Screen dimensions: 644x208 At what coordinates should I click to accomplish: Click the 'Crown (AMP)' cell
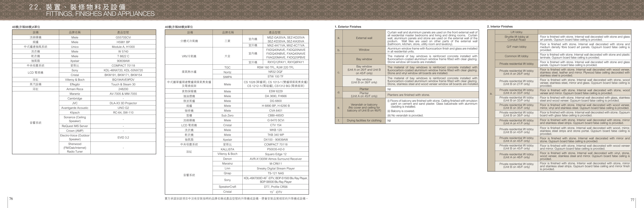click(75, 131)
